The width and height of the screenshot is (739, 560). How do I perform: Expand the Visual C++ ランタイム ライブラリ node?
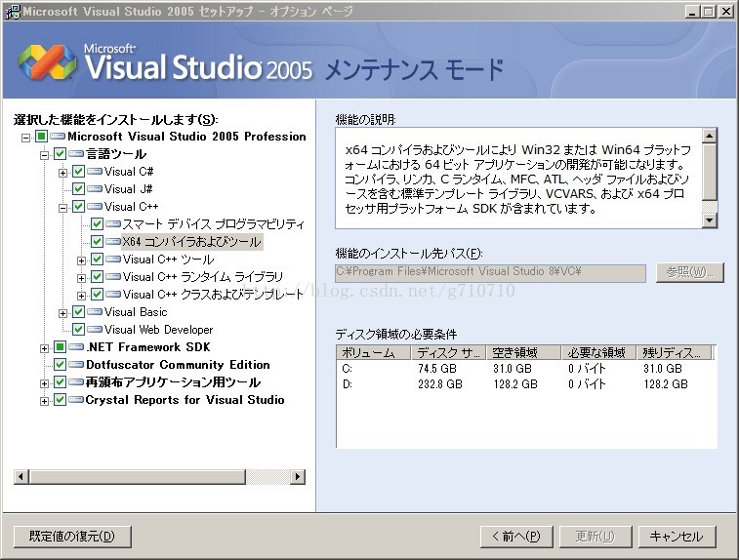[x=81, y=278]
